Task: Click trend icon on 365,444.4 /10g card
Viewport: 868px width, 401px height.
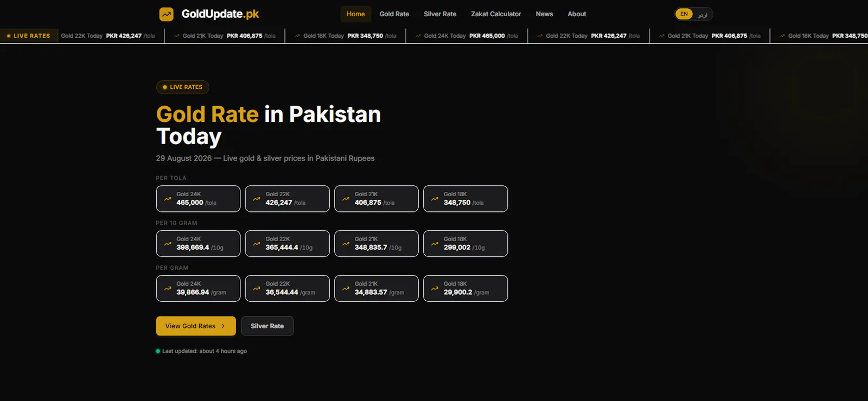Action: [257, 244]
